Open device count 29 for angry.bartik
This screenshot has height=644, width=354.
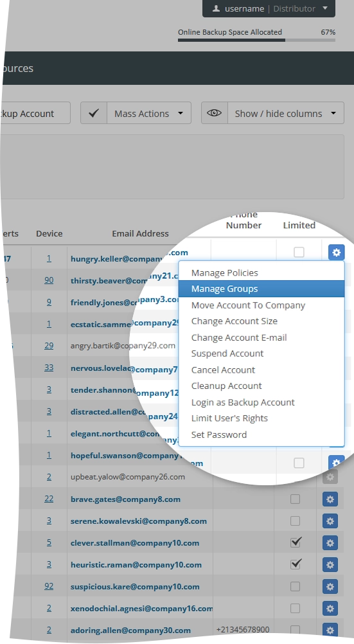click(x=49, y=345)
